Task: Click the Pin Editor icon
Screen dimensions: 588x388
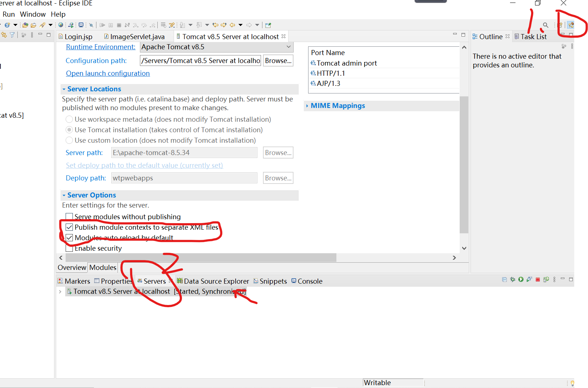Action: click(x=268, y=25)
